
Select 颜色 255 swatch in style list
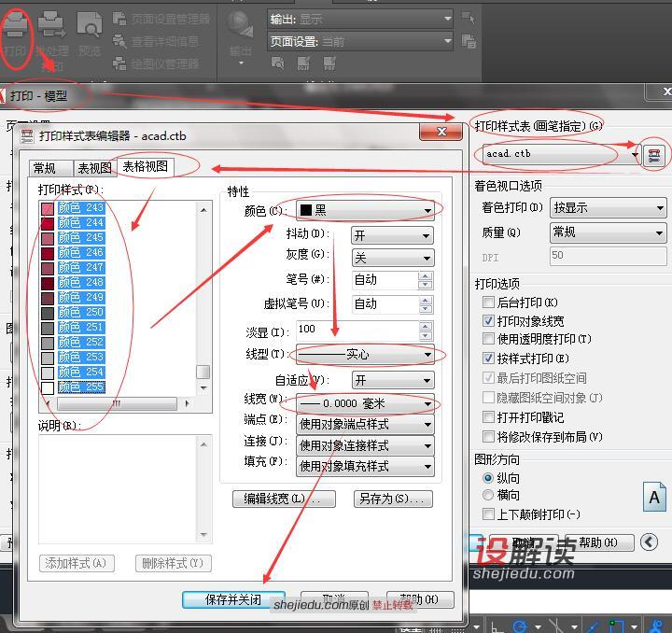48,387
